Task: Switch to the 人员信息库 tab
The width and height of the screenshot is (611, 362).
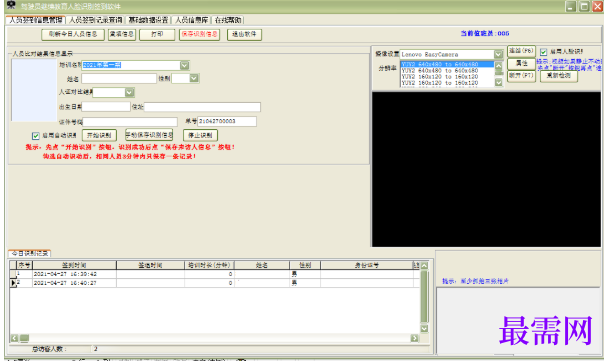Action: pyautogui.click(x=191, y=20)
